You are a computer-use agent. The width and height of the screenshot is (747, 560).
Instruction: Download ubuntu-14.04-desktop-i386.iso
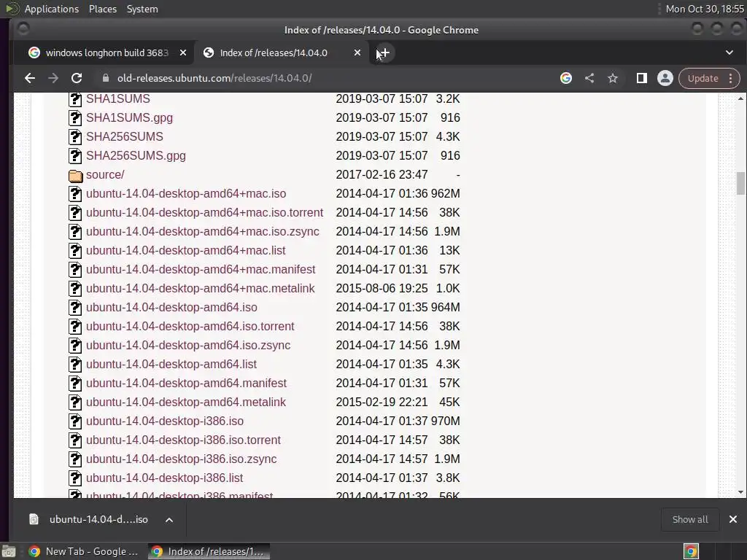pyautogui.click(x=164, y=421)
